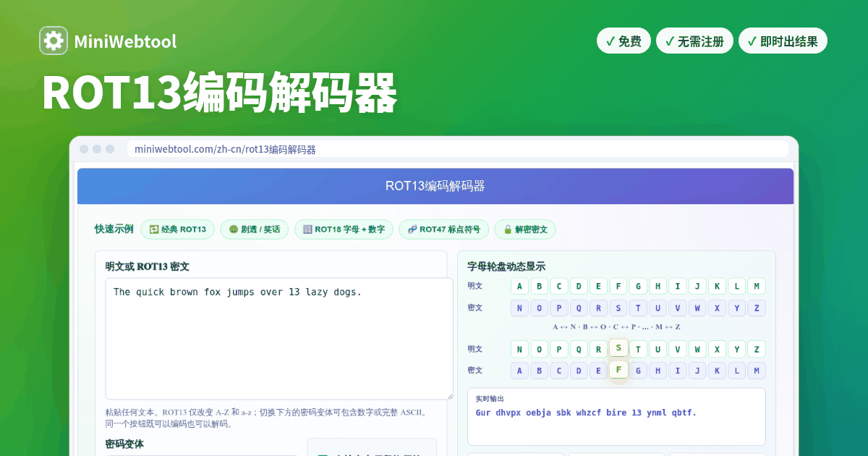The width and height of the screenshot is (868, 456).
Task: Focus the miniwebtool.com URL address bar
Action: (x=458, y=149)
